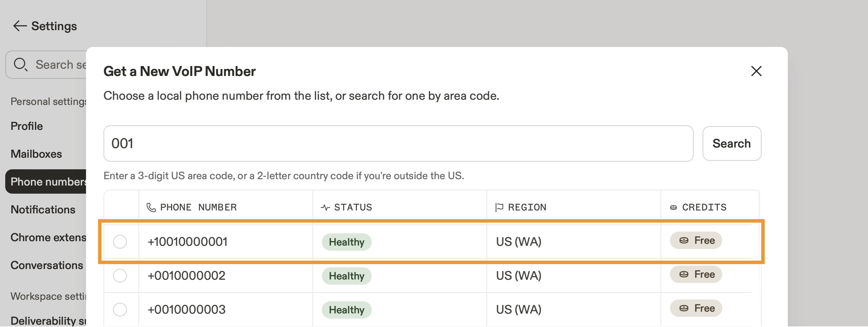
Task: Click the area code input field
Action: coord(398,143)
